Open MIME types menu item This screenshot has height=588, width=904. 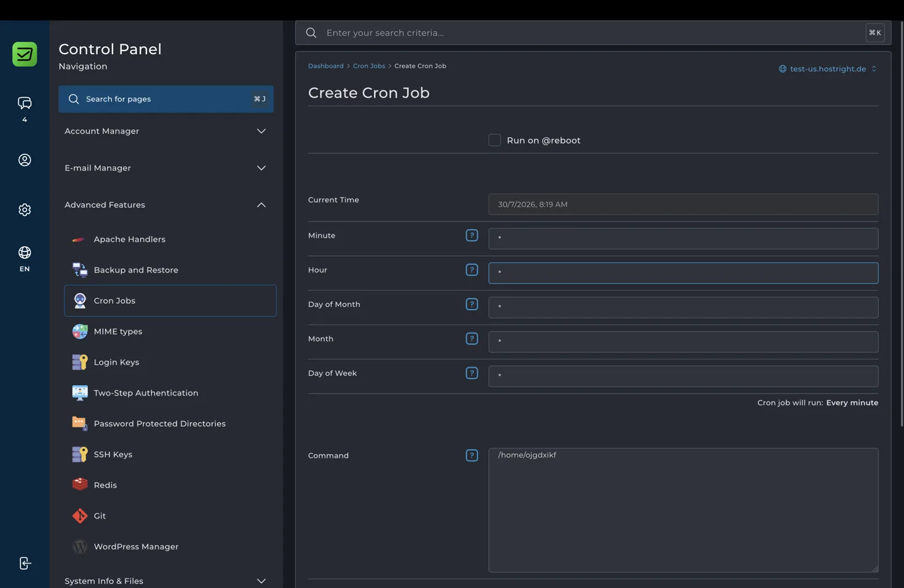[170, 332]
